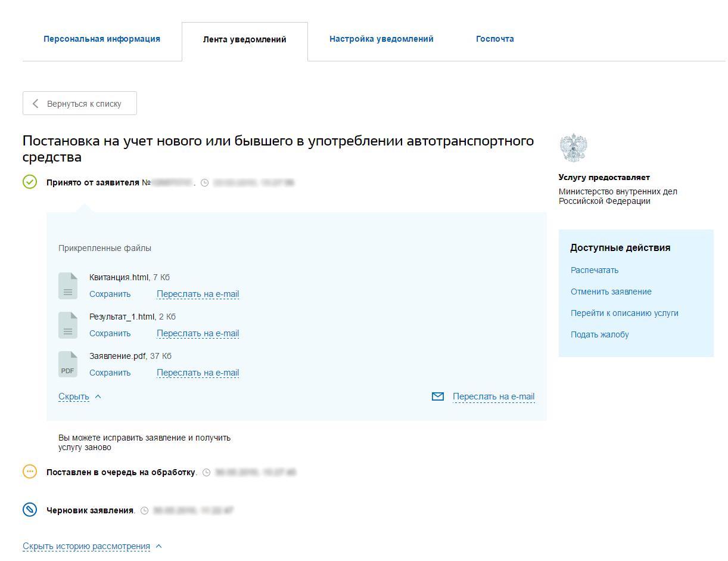Screen dimensions: 728x561
Task: Click Распечатать in available actions
Action: tap(595, 270)
